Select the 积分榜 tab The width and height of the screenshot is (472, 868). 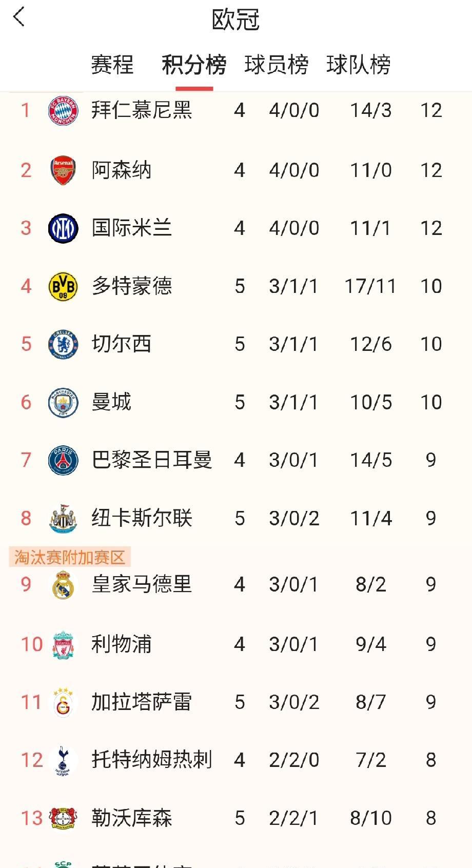tap(194, 65)
